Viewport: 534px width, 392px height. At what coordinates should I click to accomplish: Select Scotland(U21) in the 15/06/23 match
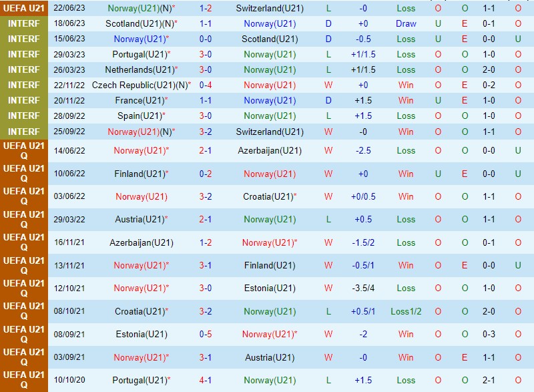[270, 39]
